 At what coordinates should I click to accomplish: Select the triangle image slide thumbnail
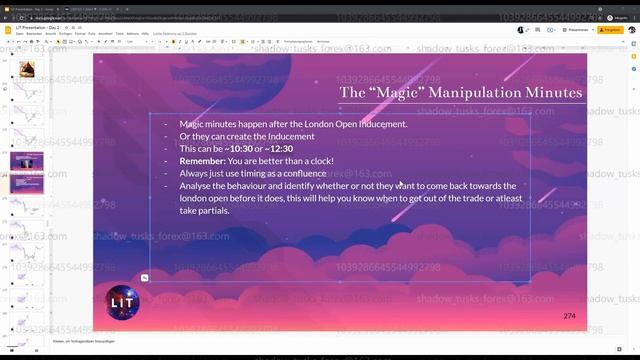click(x=27, y=69)
